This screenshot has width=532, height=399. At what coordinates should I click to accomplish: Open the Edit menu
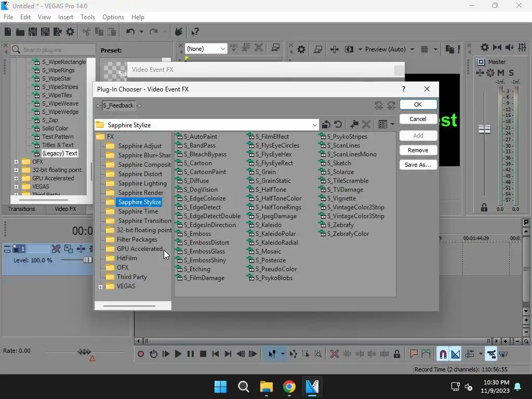[x=25, y=17]
